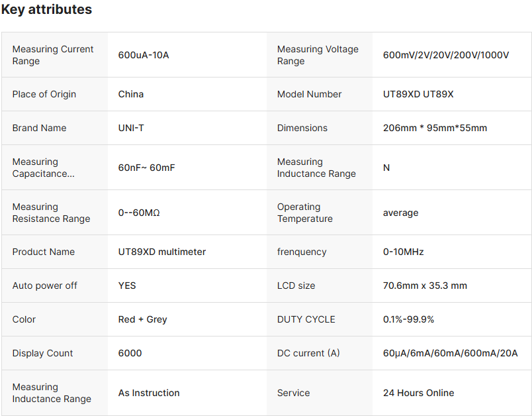Select the UT89XD multimeter product name
This screenshot has height=416, width=532.
click(x=162, y=252)
